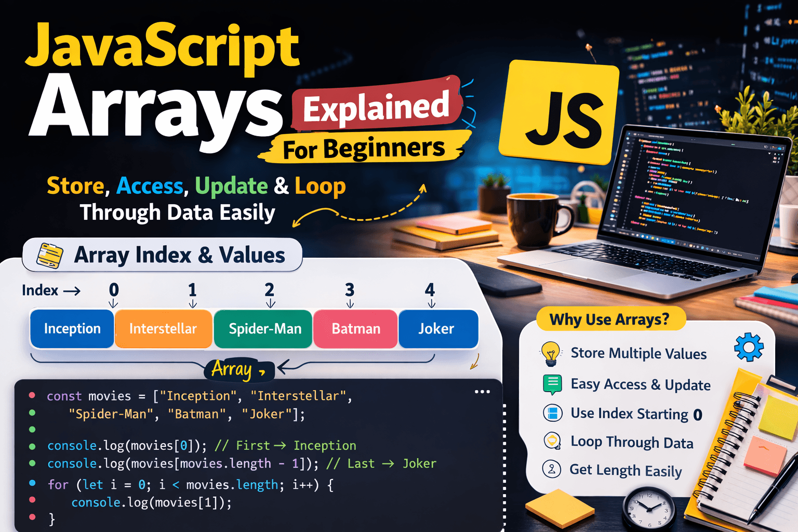Screen dimensions: 798x532
Task: Click the lightbulb icon next to Store Multiple Values
Action: 551,354
